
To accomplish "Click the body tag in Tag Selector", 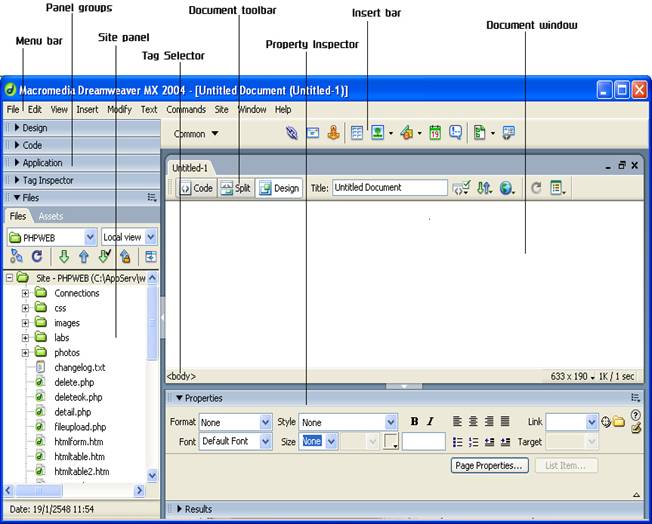I will pyautogui.click(x=181, y=376).
